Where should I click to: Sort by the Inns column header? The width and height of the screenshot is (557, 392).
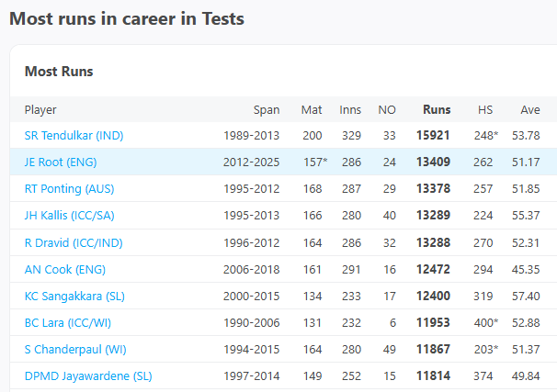pyautogui.click(x=350, y=110)
